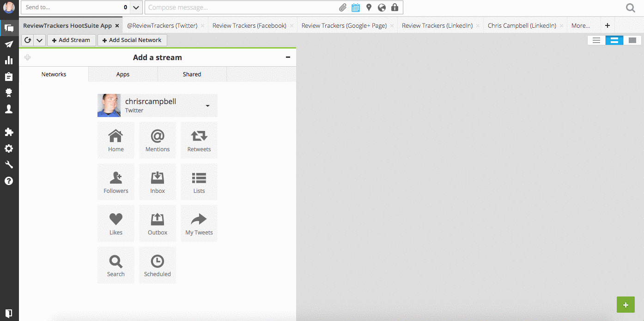Screen dimensions: 644x321
Task: Open the lock privacy options icon
Action: pyautogui.click(x=395, y=7)
